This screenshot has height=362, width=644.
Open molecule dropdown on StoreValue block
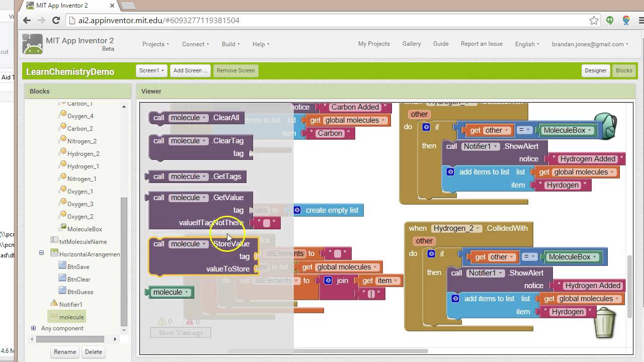coord(189,244)
